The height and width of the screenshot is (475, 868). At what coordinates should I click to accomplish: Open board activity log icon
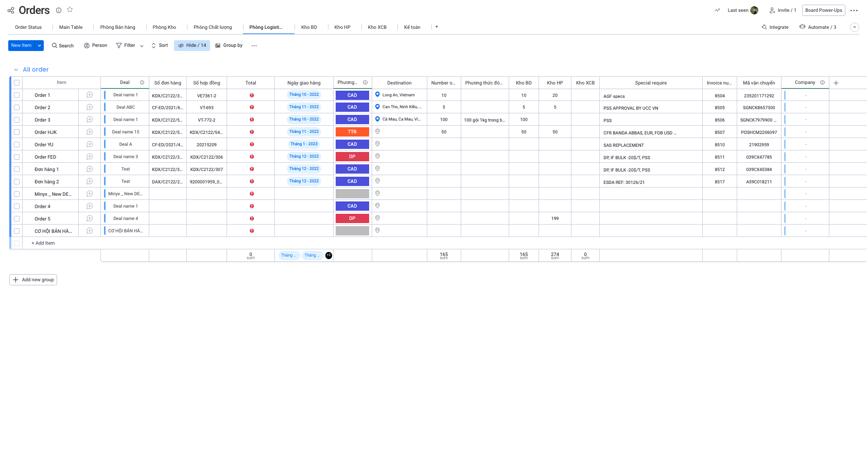[x=717, y=10]
